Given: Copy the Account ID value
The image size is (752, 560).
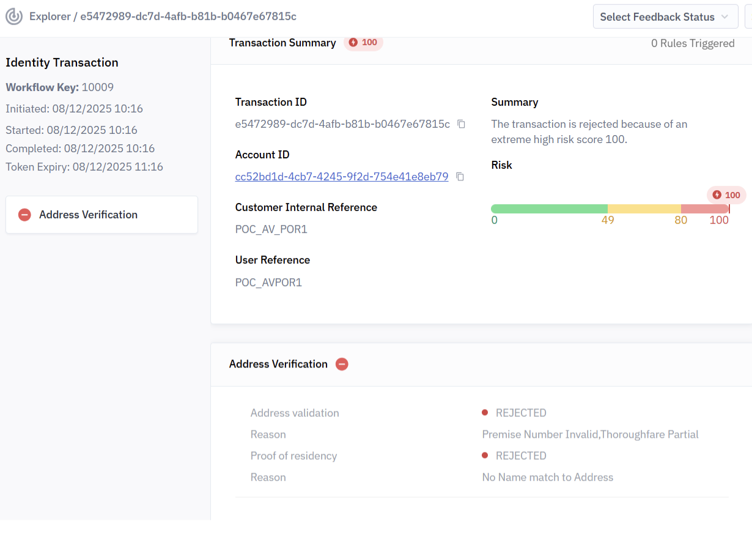Looking at the screenshot, I should [460, 177].
